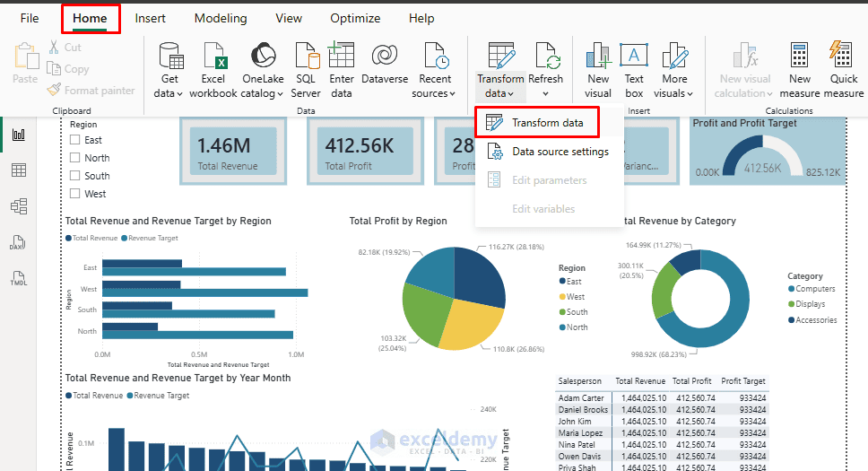868x471 pixels.
Task: Open the Help tab
Action: pos(421,18)
